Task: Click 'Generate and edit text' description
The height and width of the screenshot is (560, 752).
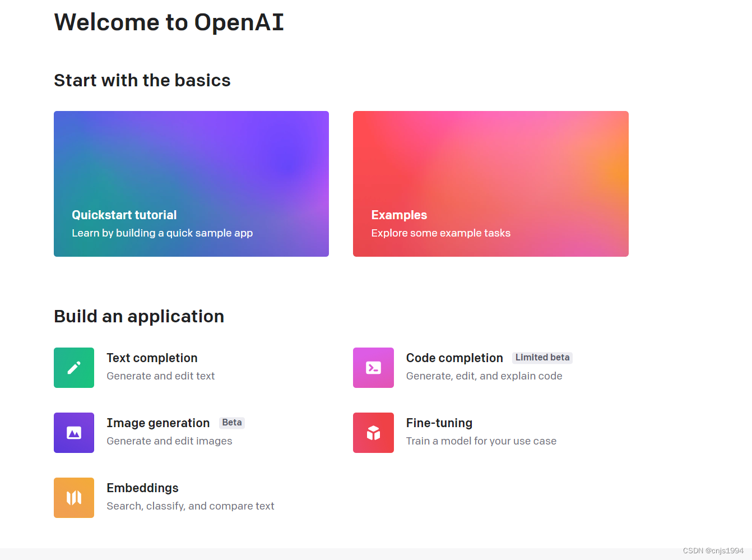Action: pyautogui.click(x=161, y=376)
